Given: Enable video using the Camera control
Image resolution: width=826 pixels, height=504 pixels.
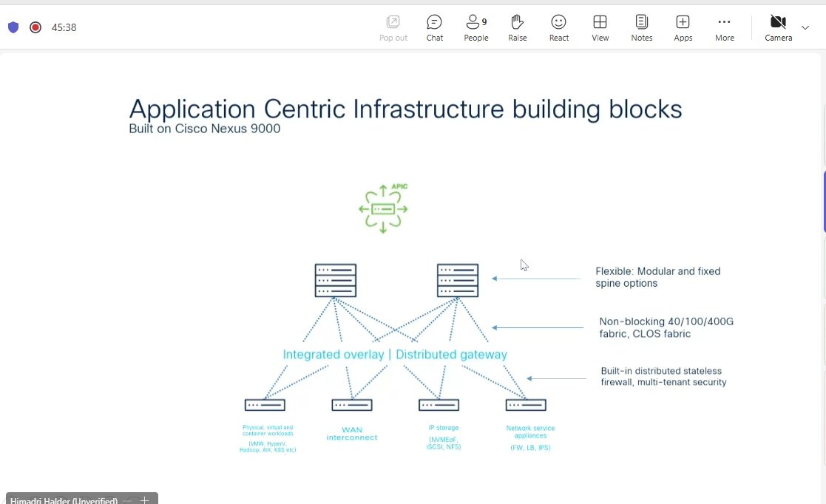Looking at the screenshot, I should pos(777,27).
